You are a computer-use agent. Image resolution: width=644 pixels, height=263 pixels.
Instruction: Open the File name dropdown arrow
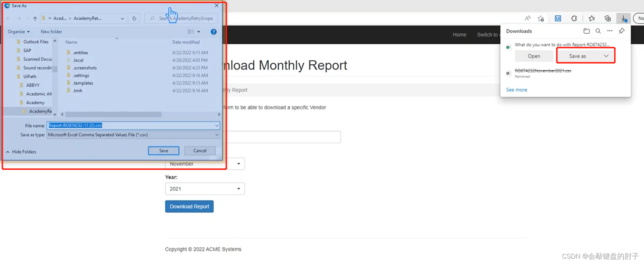pos(217,126)
